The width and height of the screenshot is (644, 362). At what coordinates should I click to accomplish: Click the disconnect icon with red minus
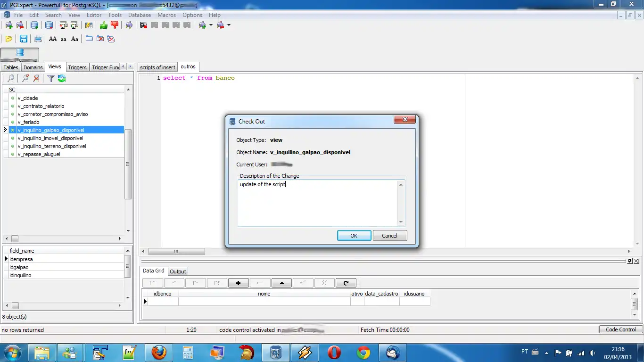pos(20,25)
